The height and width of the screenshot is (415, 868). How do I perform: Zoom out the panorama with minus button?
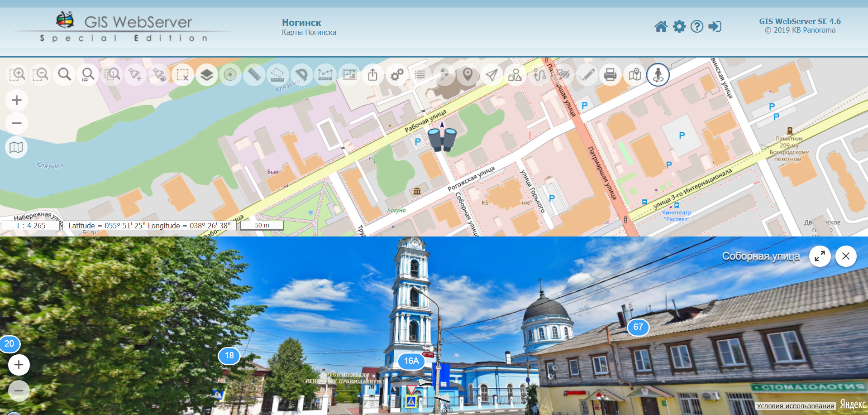[x=19, y=391]
